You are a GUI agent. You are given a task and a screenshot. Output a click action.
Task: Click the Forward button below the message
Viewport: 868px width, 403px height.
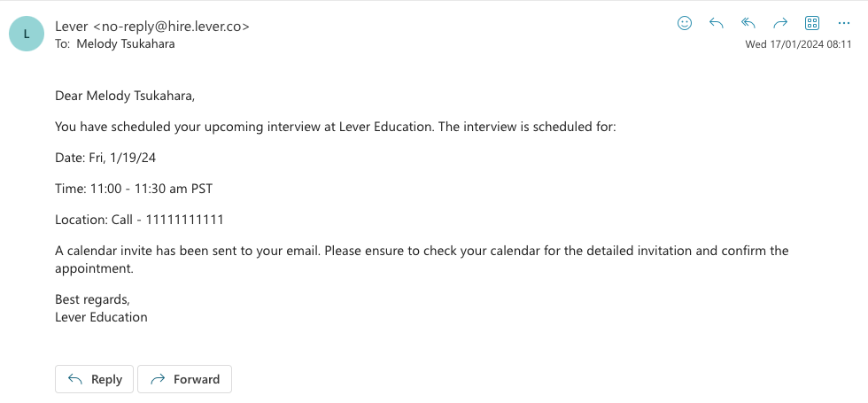point(184,379)
